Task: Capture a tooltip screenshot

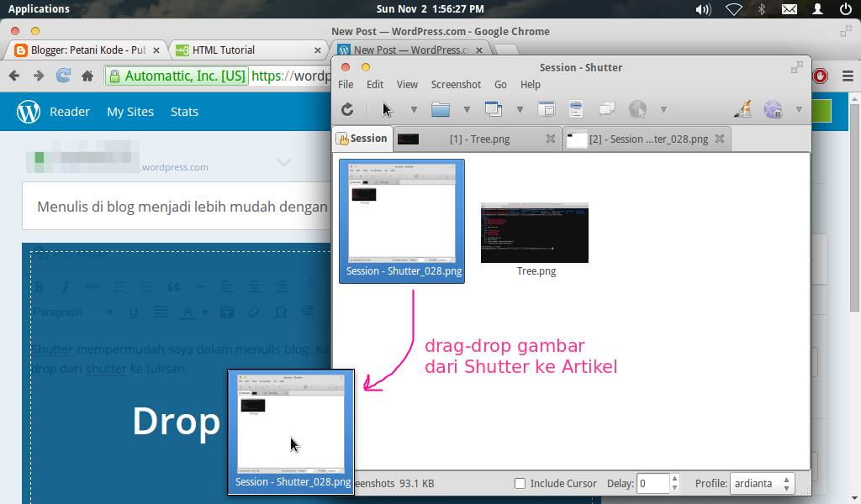Action: [x=606, y=108]
